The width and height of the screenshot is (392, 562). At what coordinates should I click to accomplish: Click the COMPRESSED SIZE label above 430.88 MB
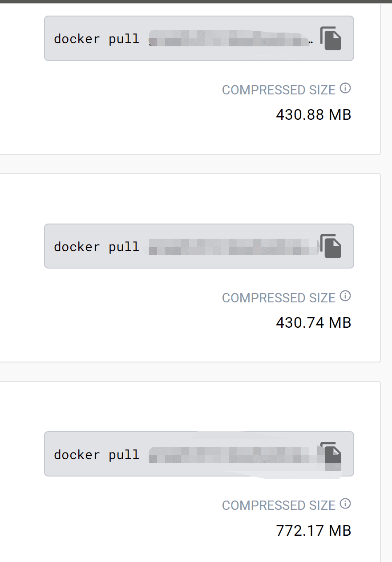(279, 90)
